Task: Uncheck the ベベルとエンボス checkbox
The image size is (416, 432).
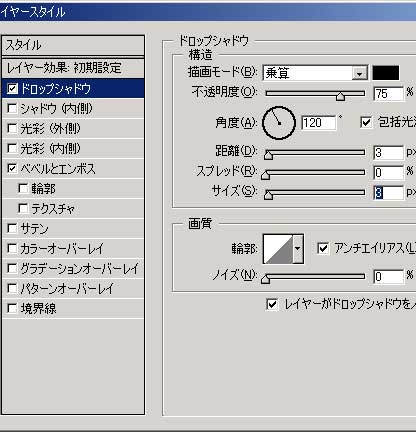Action: (12, 169)
